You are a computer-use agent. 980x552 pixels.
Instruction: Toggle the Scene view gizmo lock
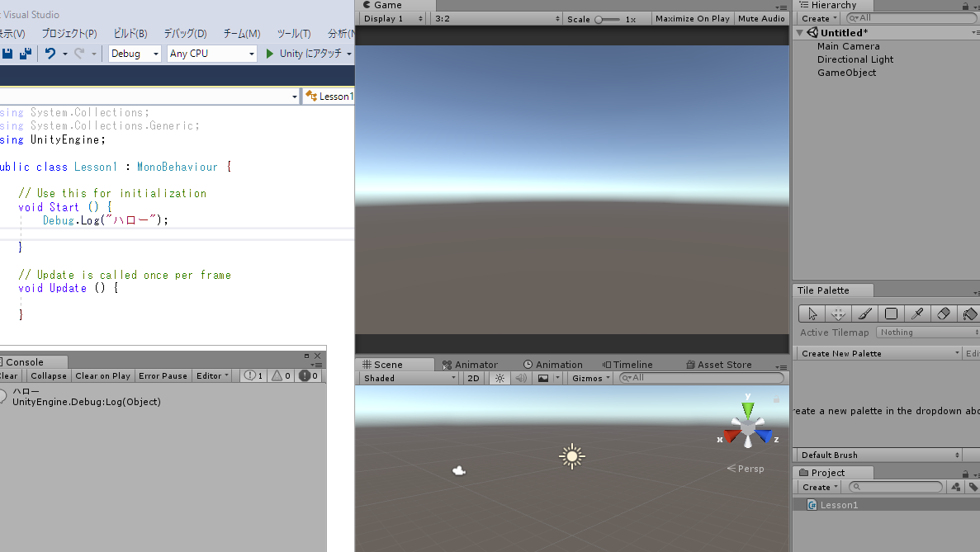click(776, 399)
